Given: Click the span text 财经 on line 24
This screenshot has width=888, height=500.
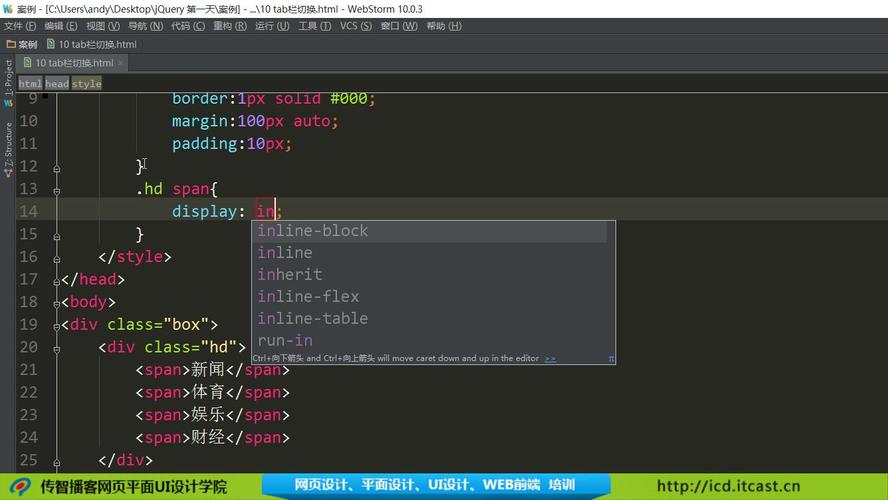Looking at the screenshot, I should coord(208,438).
